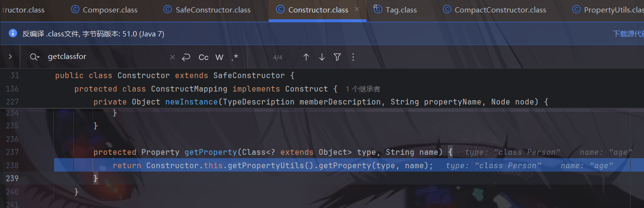Open CompactConstructor.class tab

pos(494,10)
